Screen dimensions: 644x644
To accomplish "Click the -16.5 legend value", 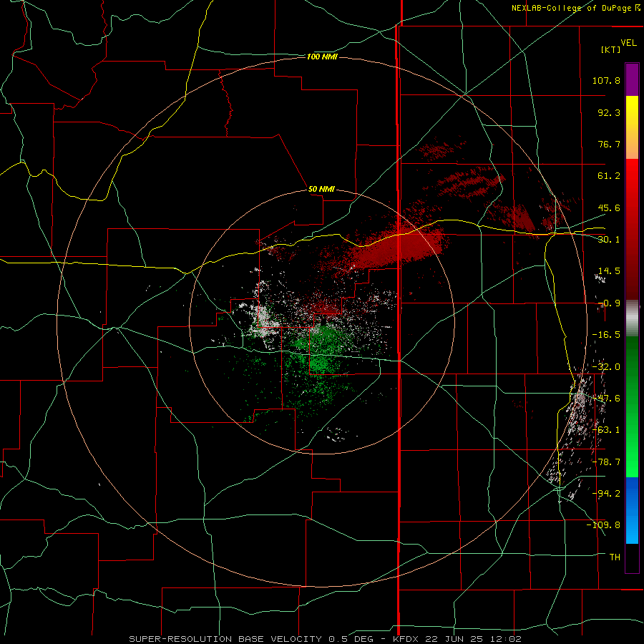I will pyautogui.click(x=606, y=335).
